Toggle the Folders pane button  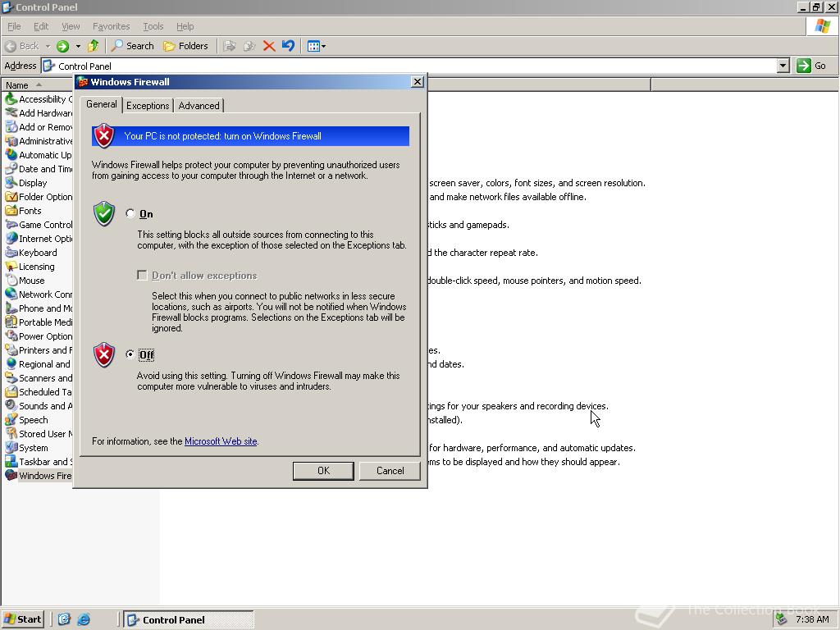[x=185, y=46]
